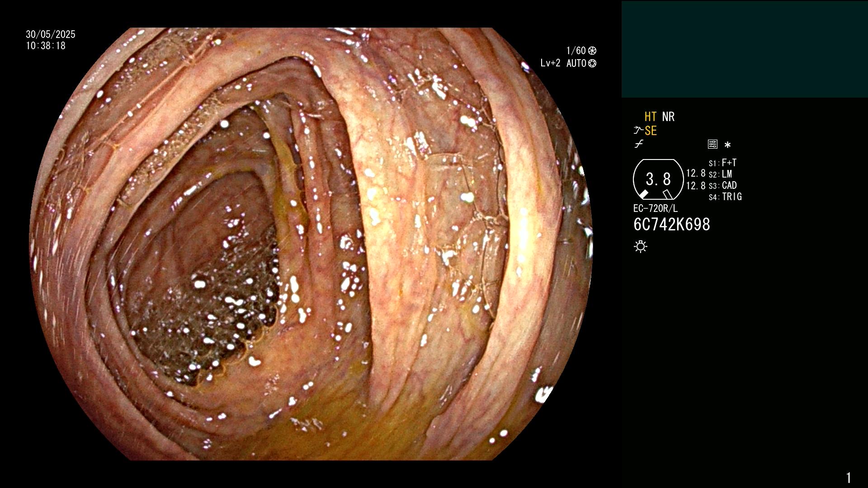This screenshot has height=488, width=868.
Task: Click the S4: TRIG switch assignment
Action: (x=725, y=197)
